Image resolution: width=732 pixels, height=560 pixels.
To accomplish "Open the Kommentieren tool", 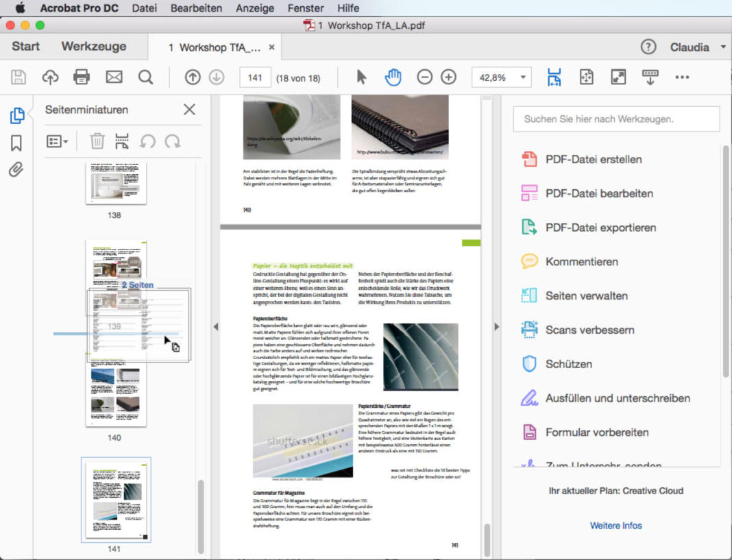I will [569, 262].
